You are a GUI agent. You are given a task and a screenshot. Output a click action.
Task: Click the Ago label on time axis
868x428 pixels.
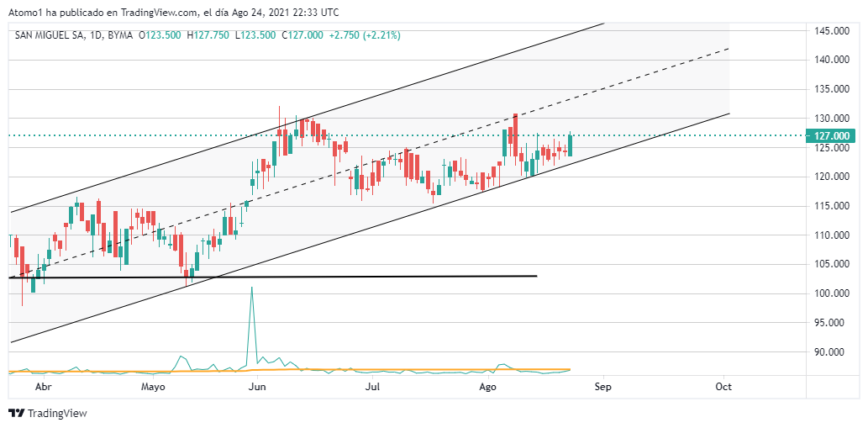coord(487,387)
